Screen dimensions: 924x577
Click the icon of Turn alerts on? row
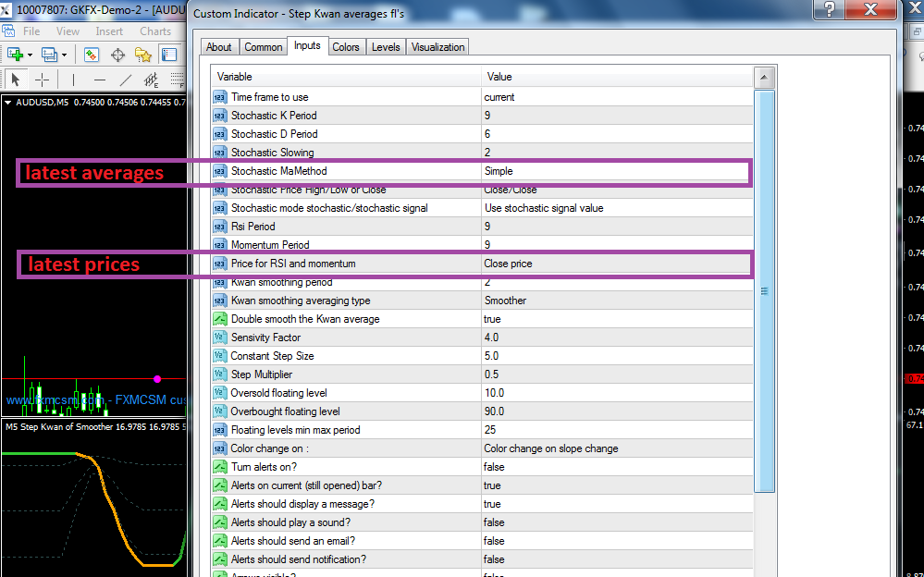pyautogui.click(x=220, y=467)
